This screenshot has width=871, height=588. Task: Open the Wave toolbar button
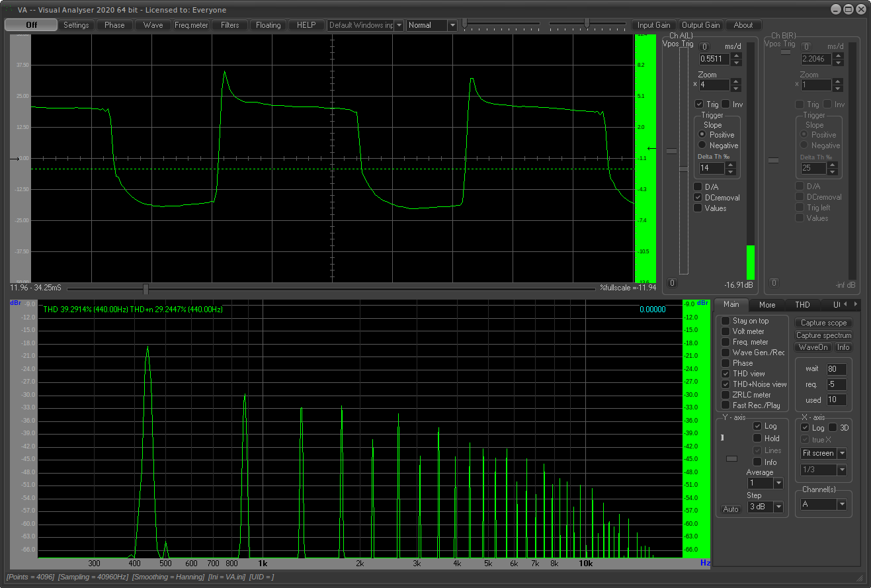(153, 25)
